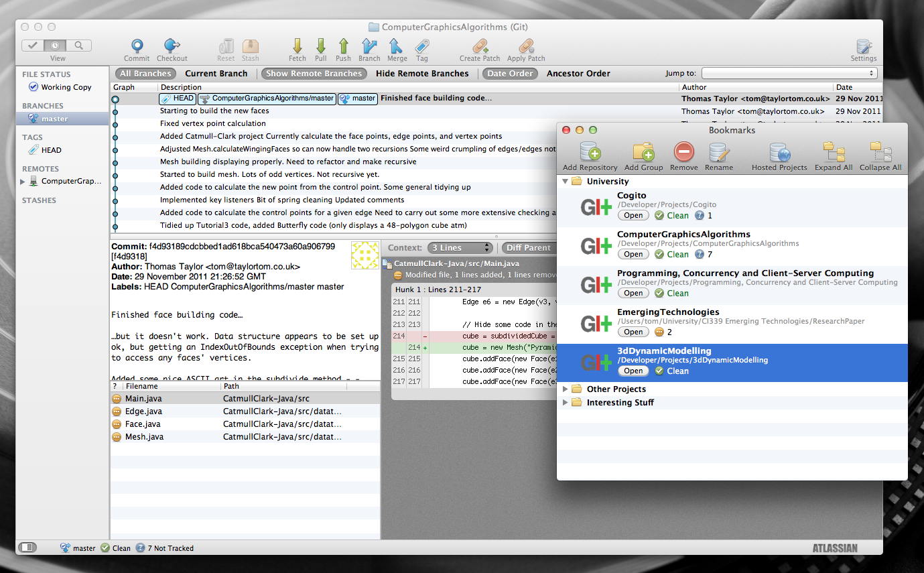Click the Filename column header
Viewport: 924px width, 573px height.
point(172,386)
